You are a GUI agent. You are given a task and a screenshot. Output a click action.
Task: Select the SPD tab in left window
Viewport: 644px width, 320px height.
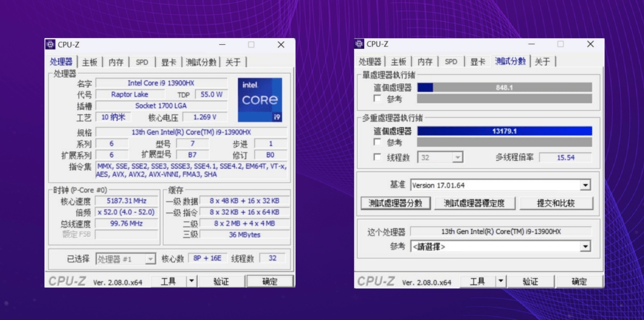[142, 62]
